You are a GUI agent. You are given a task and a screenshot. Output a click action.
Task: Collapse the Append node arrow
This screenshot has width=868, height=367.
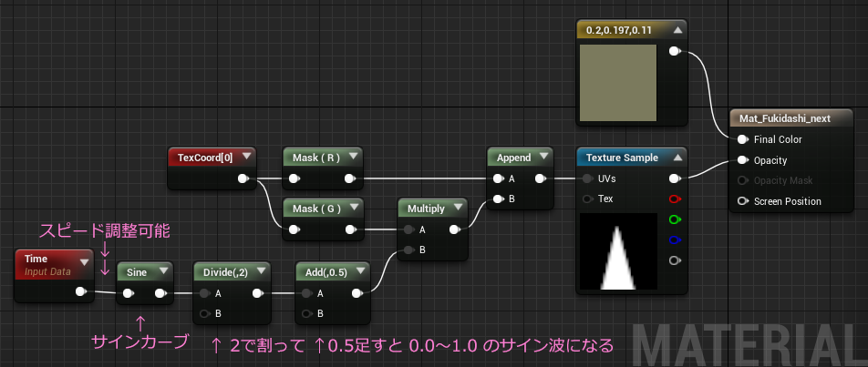[x=543, y=157]
